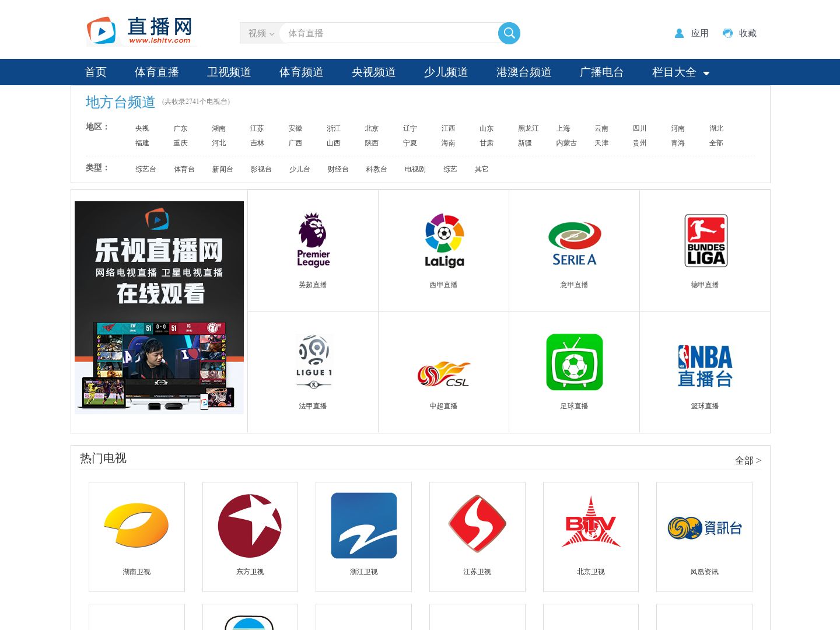
Task: Open the 东方卫视 star logo
Action: click(x=250, y=526)
